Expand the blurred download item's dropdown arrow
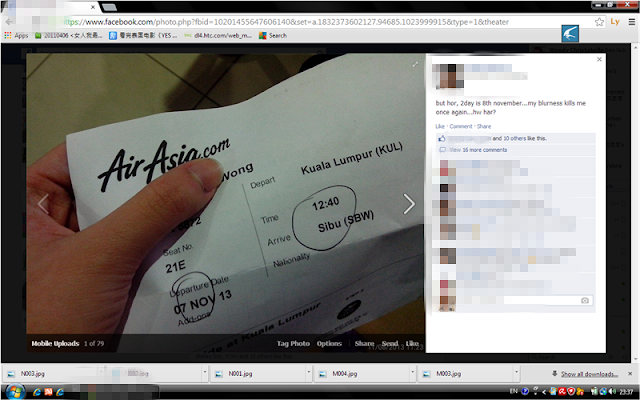The image size is (640, 400). (205, 373)
